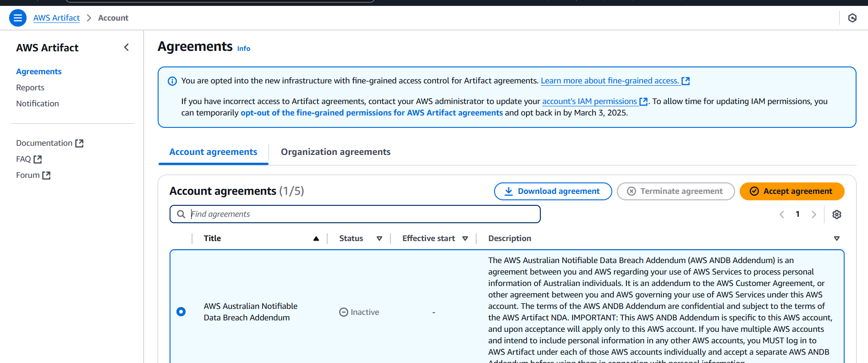Open the account's IAM permissions link
Image resolution: width=868 pixels, height=363 pixels.
(589, 101)
